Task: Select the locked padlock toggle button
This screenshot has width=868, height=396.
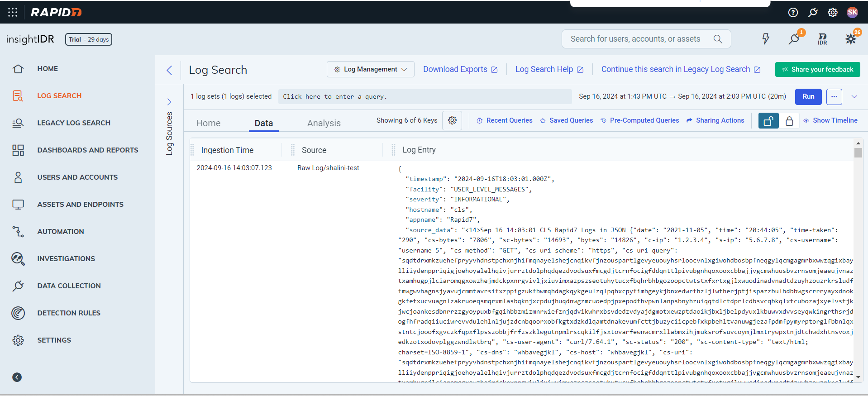Action: point(789,121)
